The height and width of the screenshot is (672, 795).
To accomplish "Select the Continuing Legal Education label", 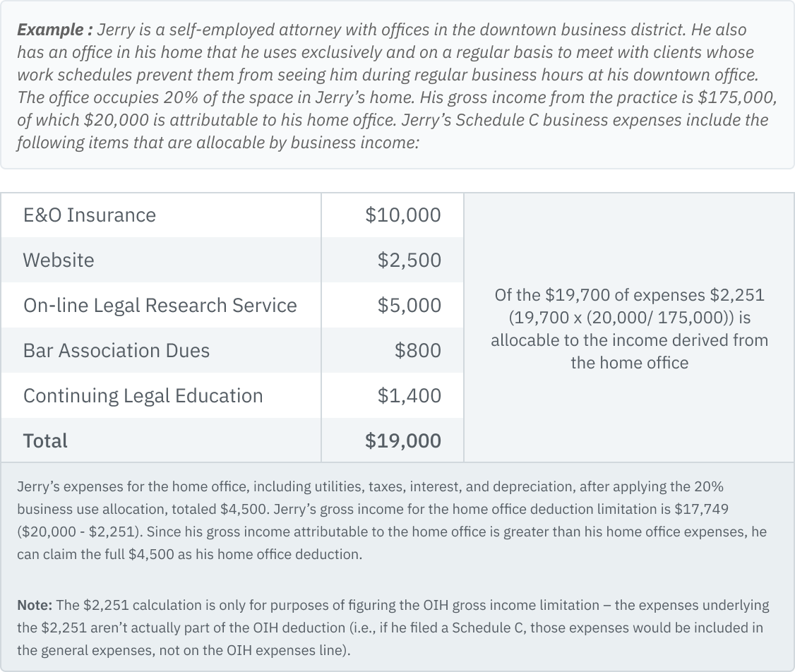I will point(143,395).
